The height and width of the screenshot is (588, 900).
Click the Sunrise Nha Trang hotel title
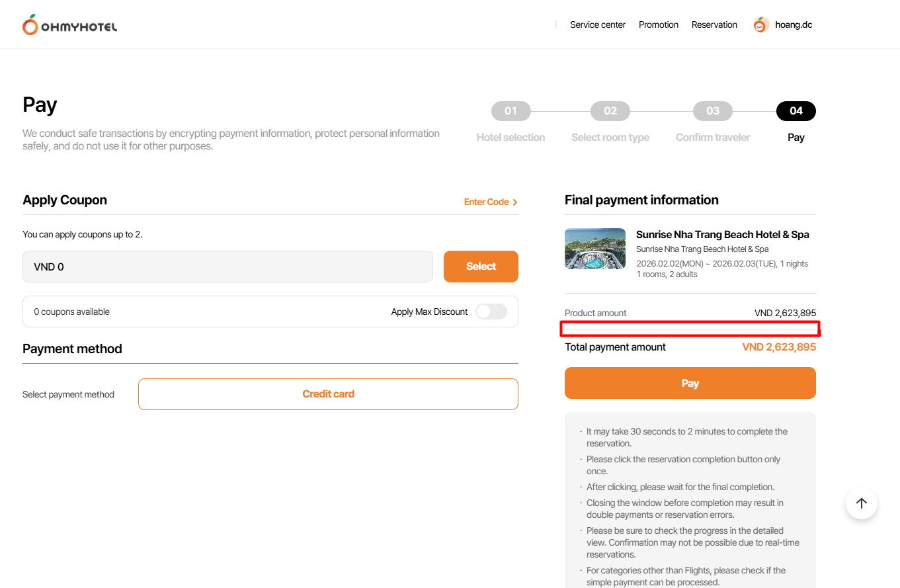722,235
